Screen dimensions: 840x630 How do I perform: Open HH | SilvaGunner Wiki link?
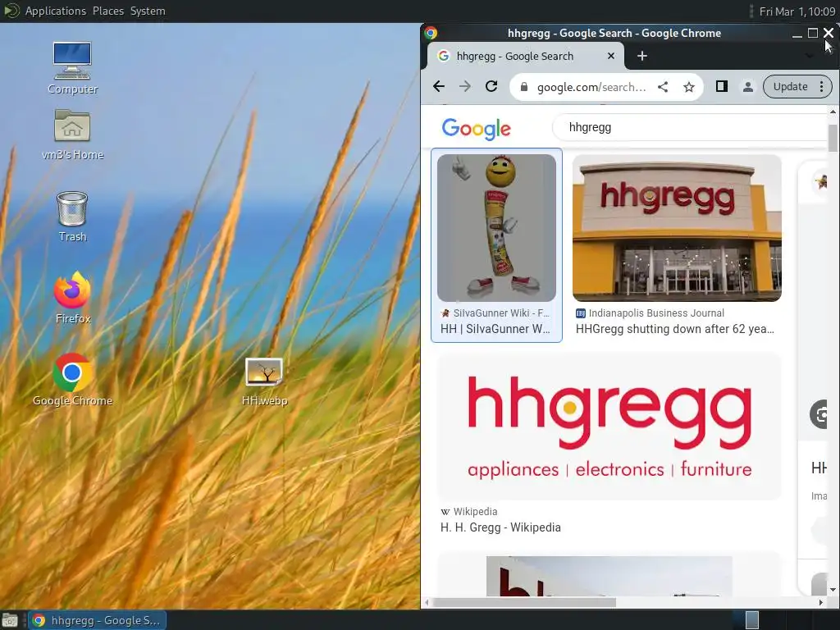[x=495, y=329]
